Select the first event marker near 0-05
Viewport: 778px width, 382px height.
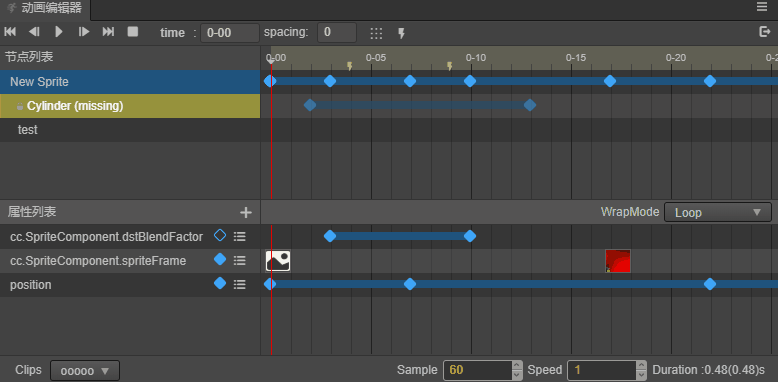click(x=349, y=66)
